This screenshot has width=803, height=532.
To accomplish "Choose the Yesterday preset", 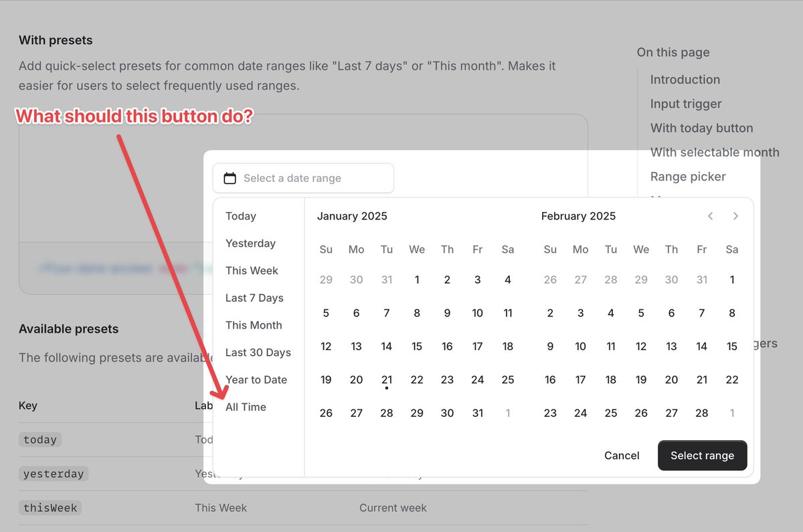I will tap(250, 244).
